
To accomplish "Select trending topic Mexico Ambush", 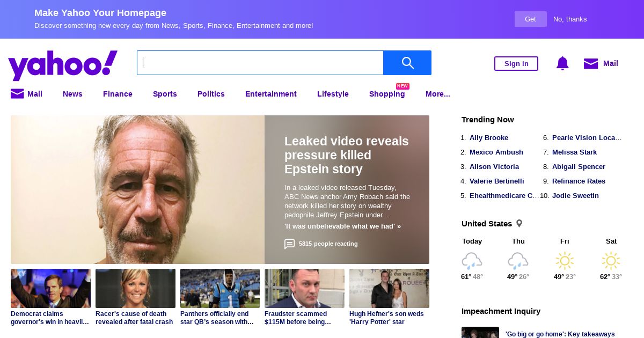I will pyautogui.click(x=496, y=152).
